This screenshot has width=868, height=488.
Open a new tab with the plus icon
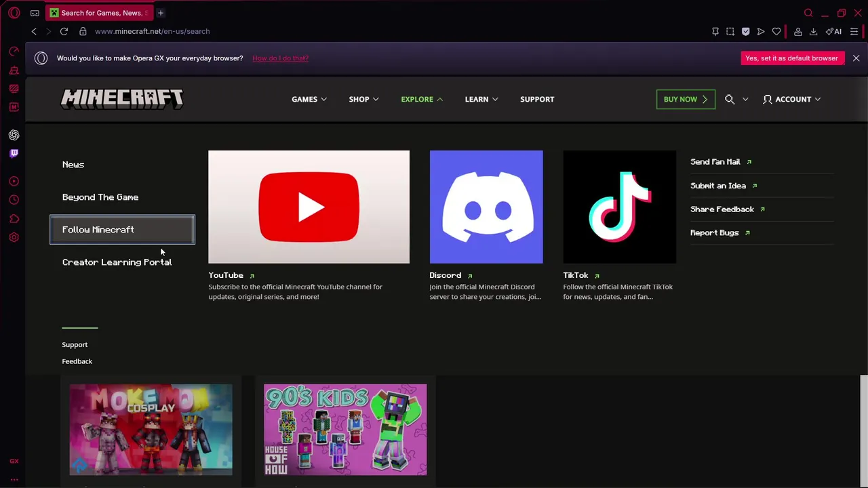(161, 13)
